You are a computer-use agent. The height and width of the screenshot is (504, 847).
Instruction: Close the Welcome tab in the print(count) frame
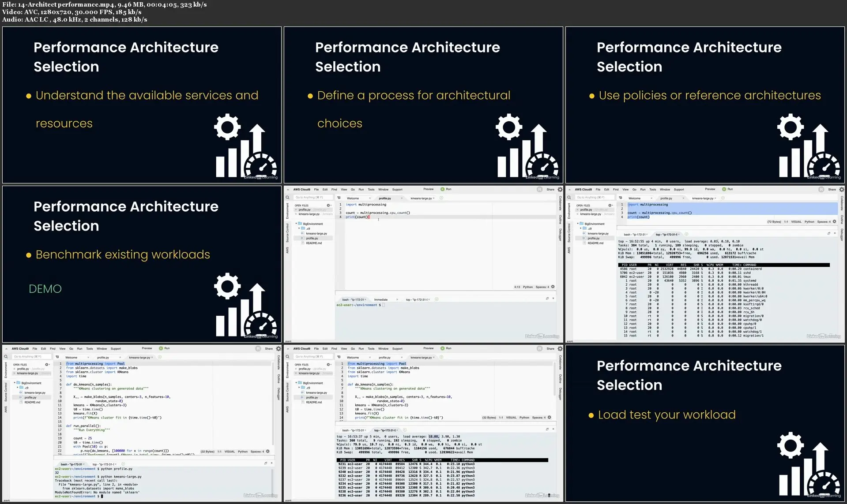(x=369, y=198)
